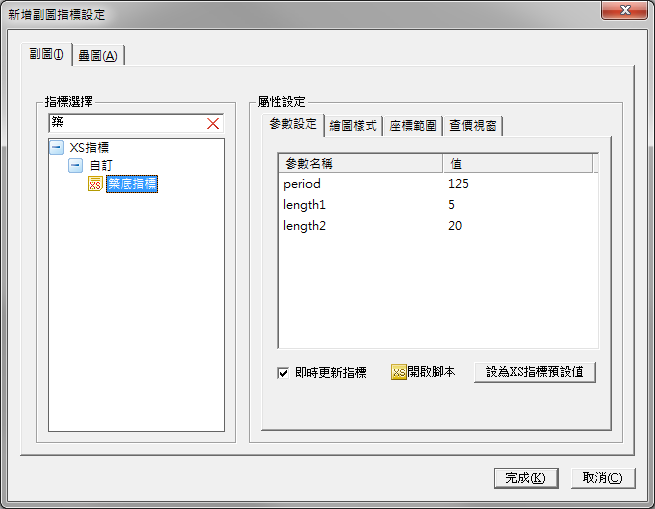The image size is (655, 509).
Task: Select the 自訂 tree label
Action: pos(101,166)
